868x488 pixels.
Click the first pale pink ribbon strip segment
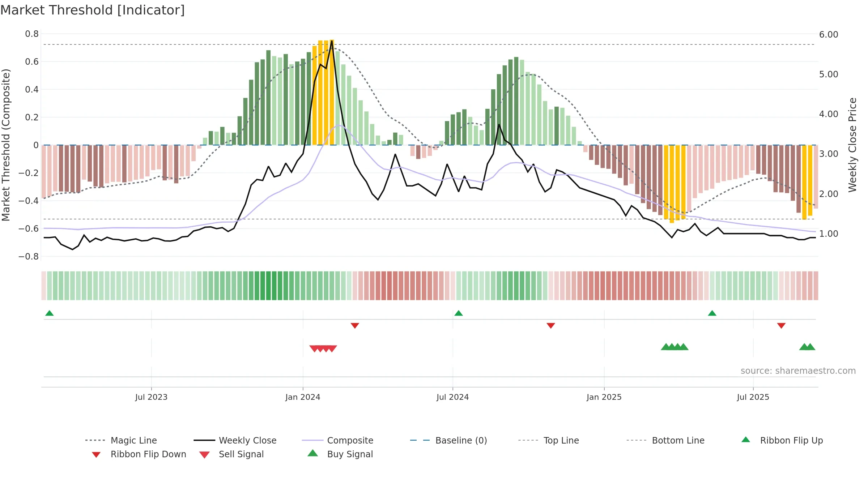[x=44, y=286]
